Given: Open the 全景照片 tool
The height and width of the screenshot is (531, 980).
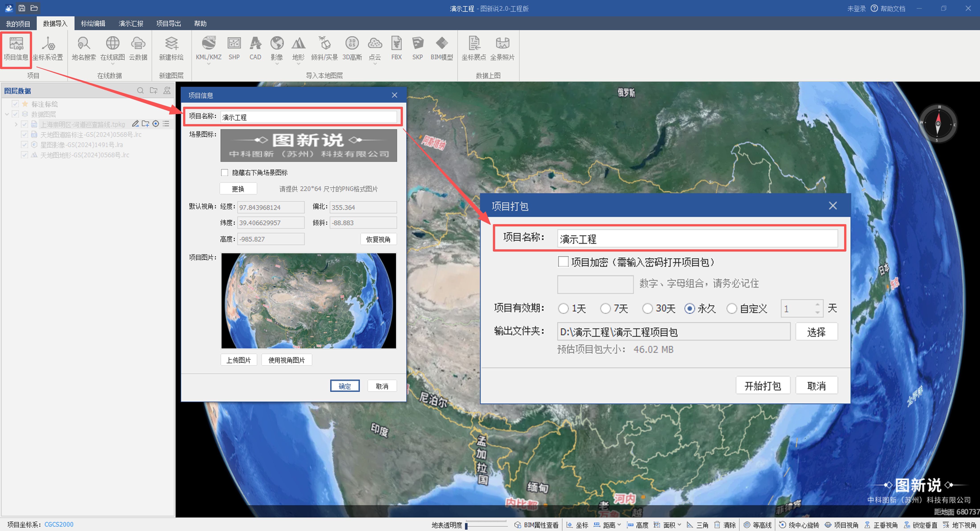Looking at the screenshot, I should tap(502, 49).
